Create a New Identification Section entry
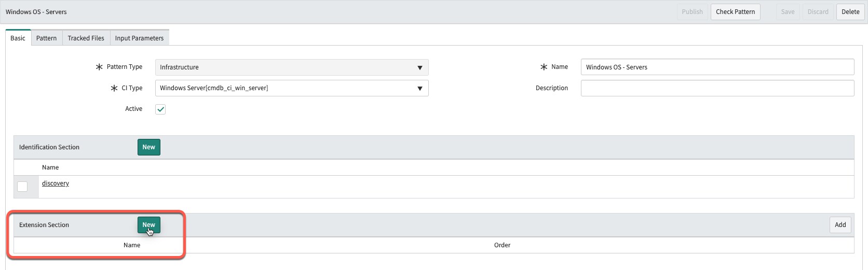This screenshot has width=868, height=270. 149,147
